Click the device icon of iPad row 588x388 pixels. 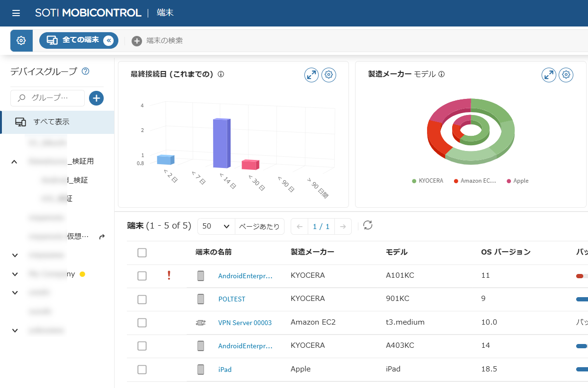(x=201, y=369)
